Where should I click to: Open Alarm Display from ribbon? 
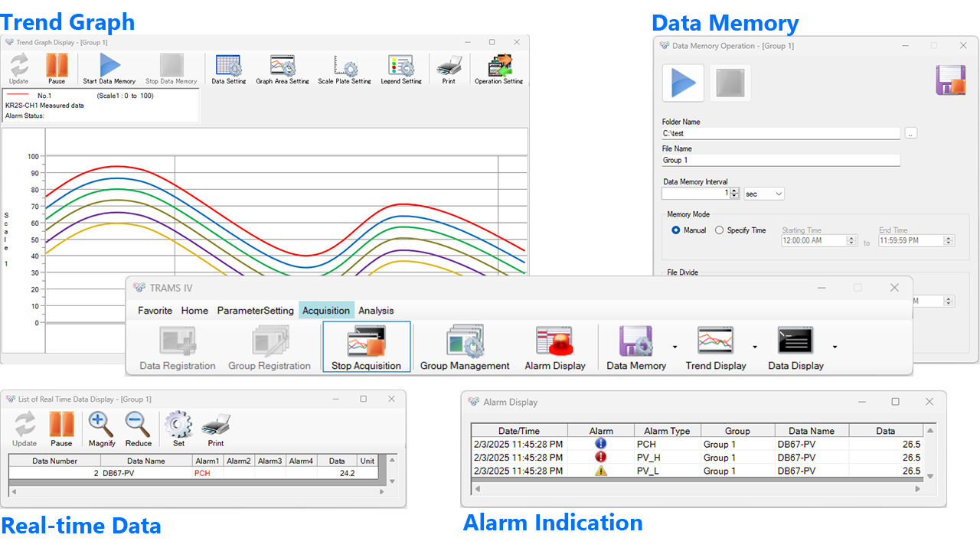(x=555, y=349)
